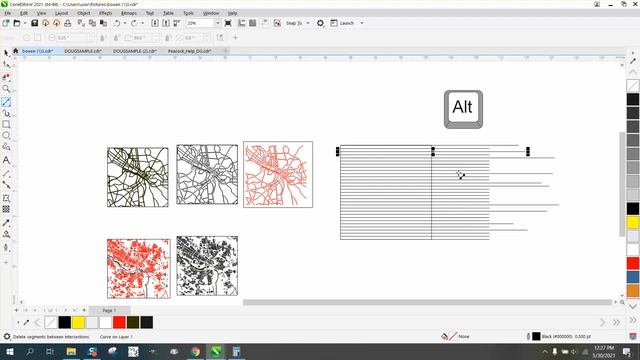Select the Text tool
640x360 pixels.
click(x=6, y=160)
